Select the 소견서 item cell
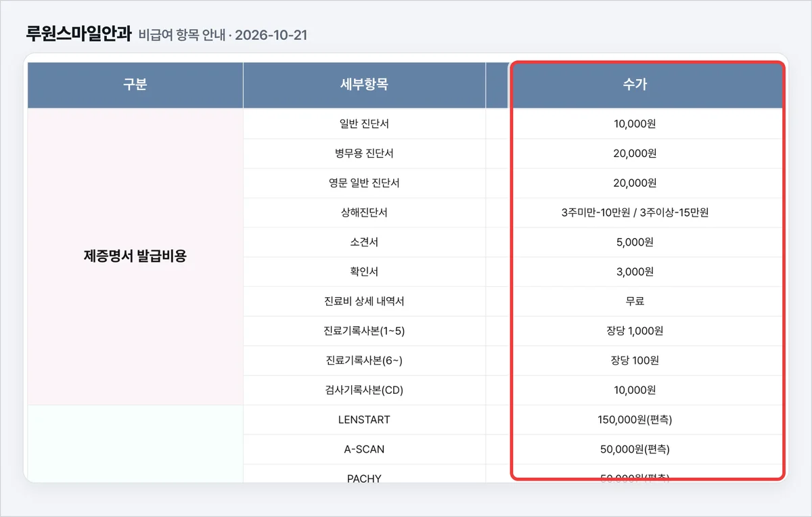 pos(364,242)
